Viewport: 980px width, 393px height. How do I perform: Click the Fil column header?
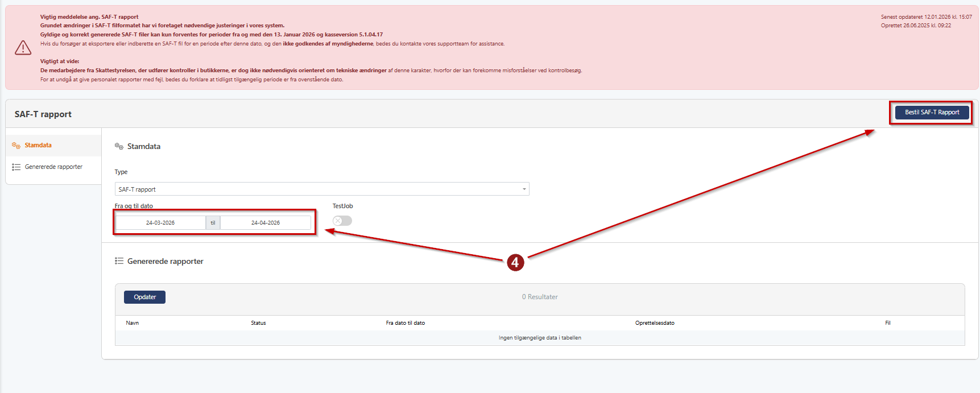point(887,323)
